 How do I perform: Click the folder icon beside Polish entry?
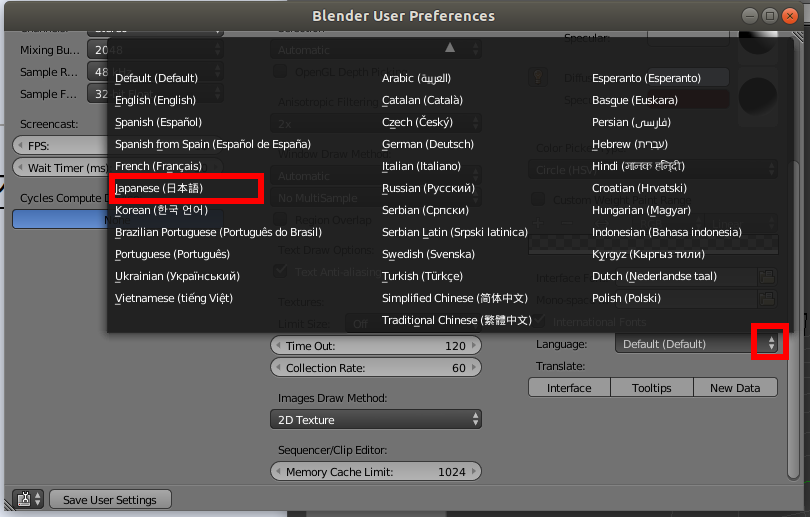tap(767, 299)
